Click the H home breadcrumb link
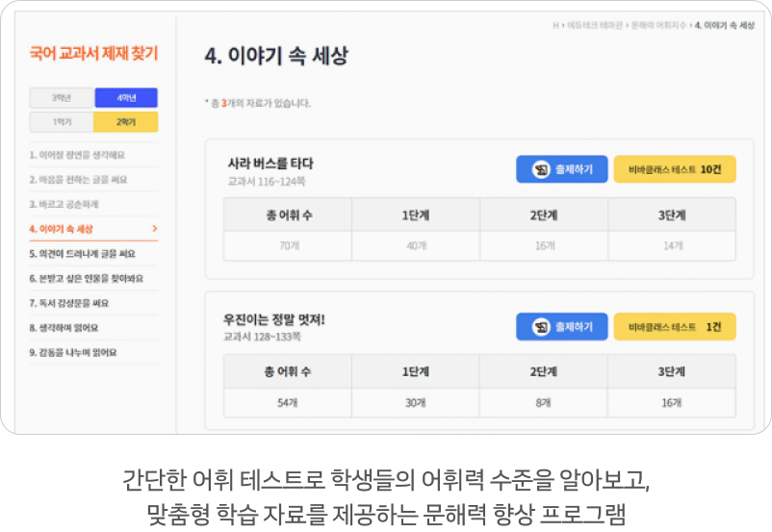 coord(554,26)
